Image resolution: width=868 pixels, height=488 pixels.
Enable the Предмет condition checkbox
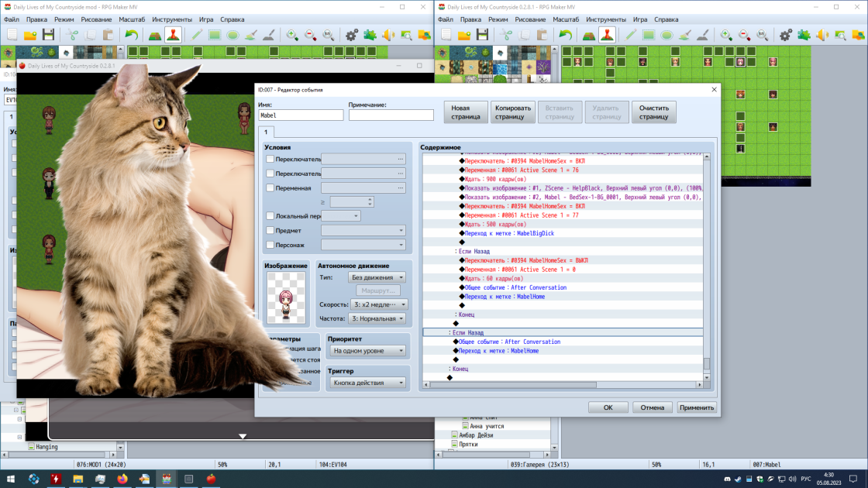[270, 230]
